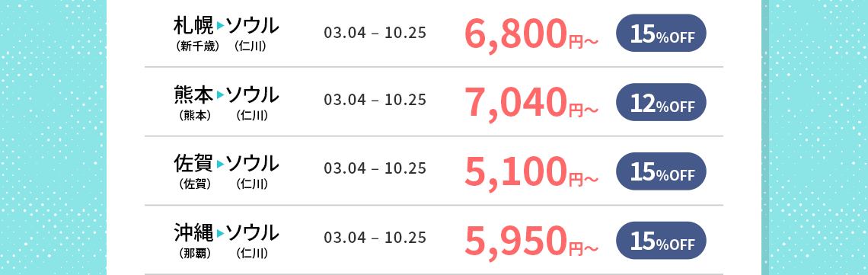868x275 pixels.
Task: Click the arrow icon between 佐賀 and ソウル
Action: [220, 165]
